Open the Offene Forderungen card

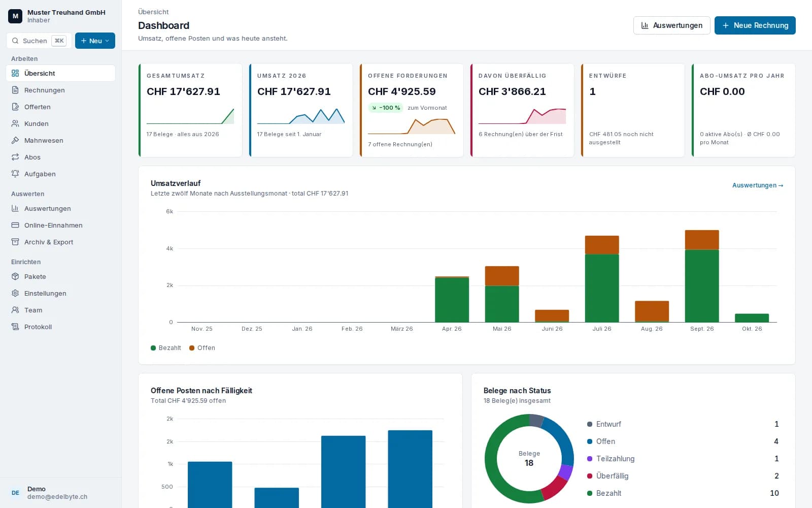[412, 110]
